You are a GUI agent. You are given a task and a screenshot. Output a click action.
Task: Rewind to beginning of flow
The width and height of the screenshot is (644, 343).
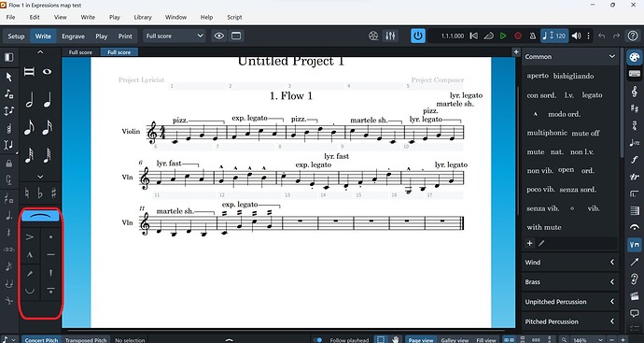pos(473,36)
